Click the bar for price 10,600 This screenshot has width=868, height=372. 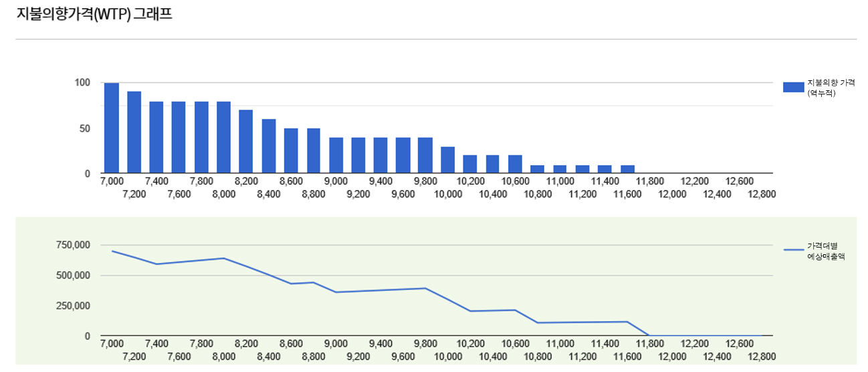pos(515,164)
